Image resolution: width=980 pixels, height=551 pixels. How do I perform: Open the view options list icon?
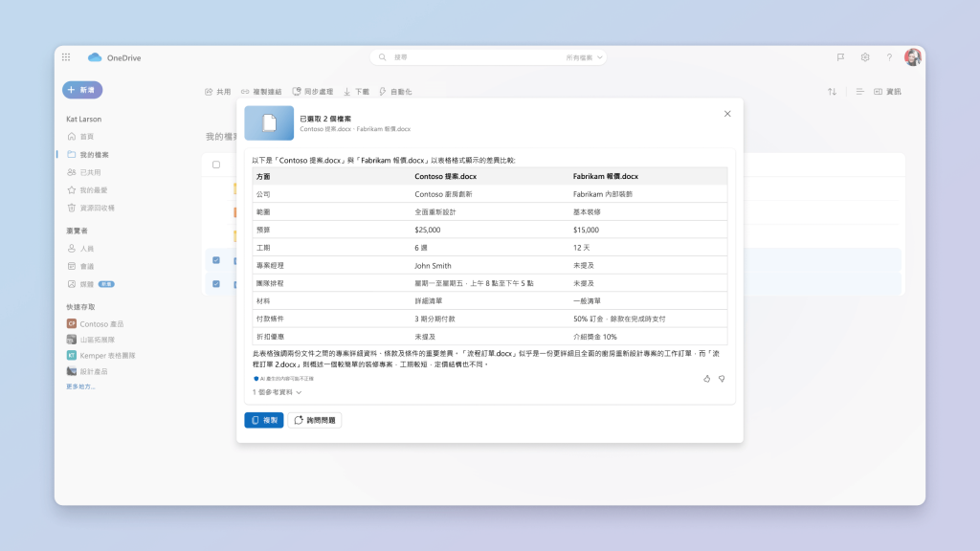pos(860,92)
